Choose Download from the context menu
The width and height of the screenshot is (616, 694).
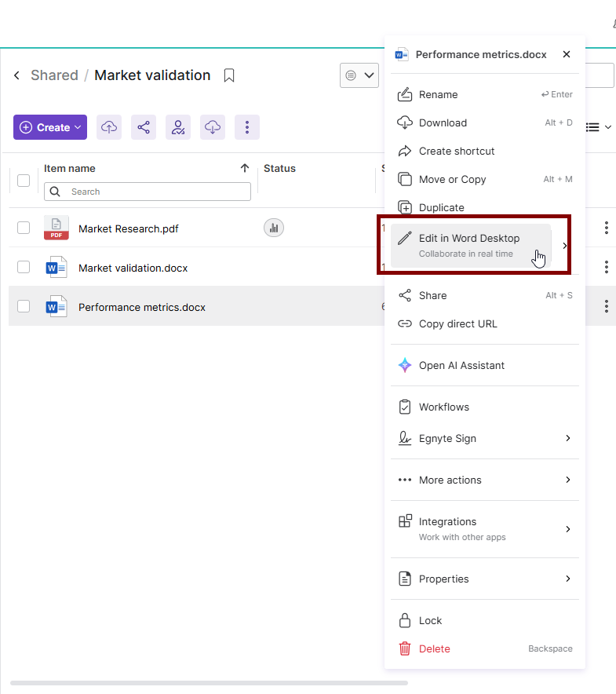click(x=485, y=123)
